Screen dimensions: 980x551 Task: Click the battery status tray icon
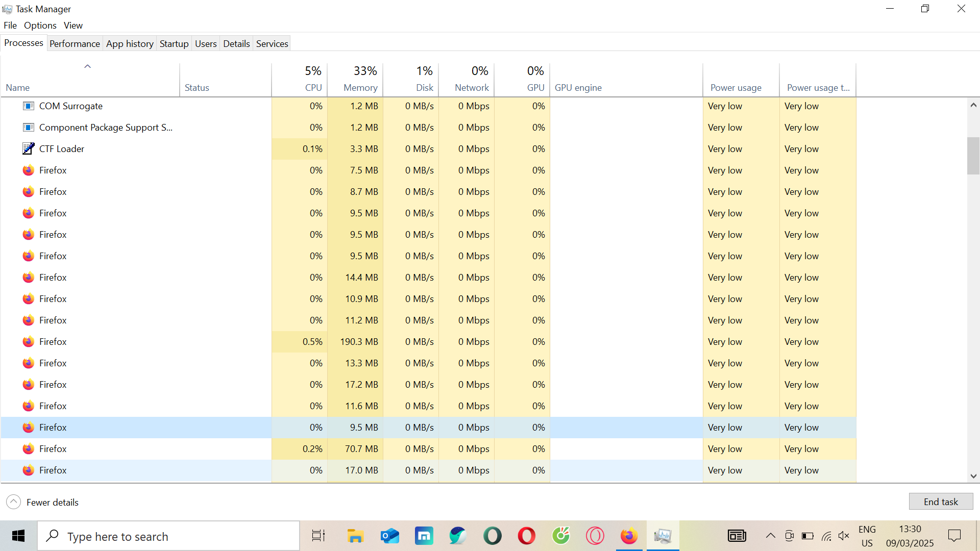807,536
